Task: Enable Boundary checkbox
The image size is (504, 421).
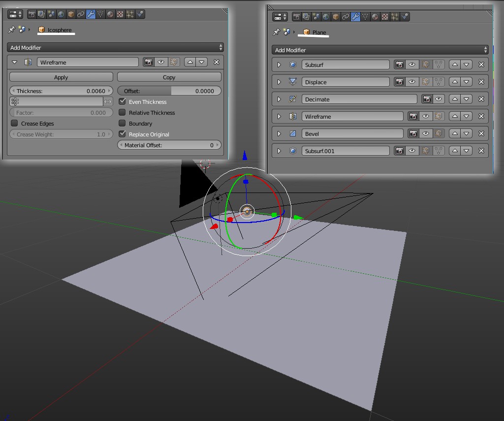Action: click(122, 124)
